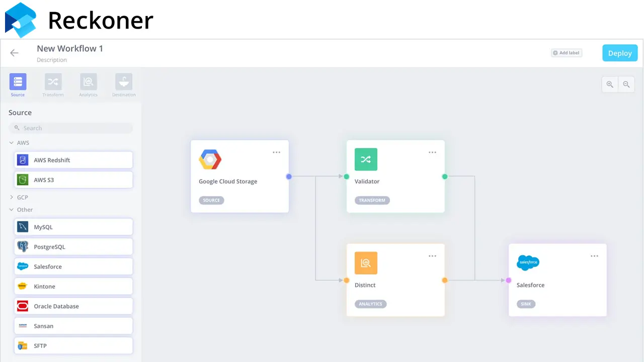Click the zoom in magnifier icon

610,84
